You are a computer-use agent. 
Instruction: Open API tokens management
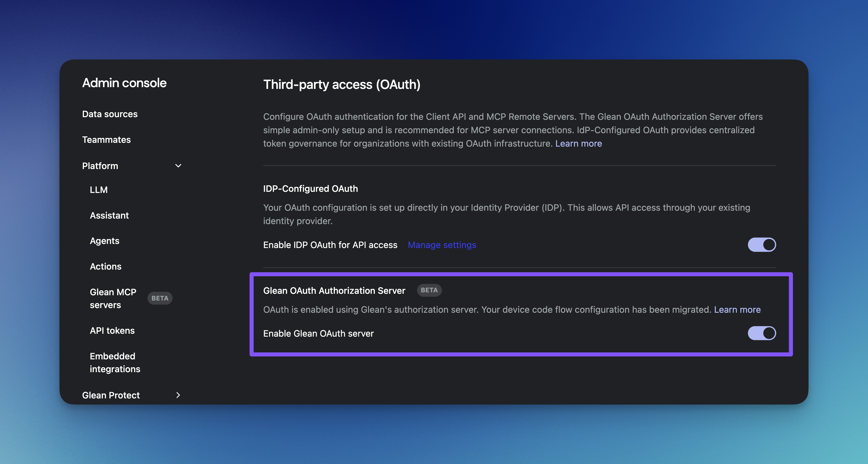[112, 331]
